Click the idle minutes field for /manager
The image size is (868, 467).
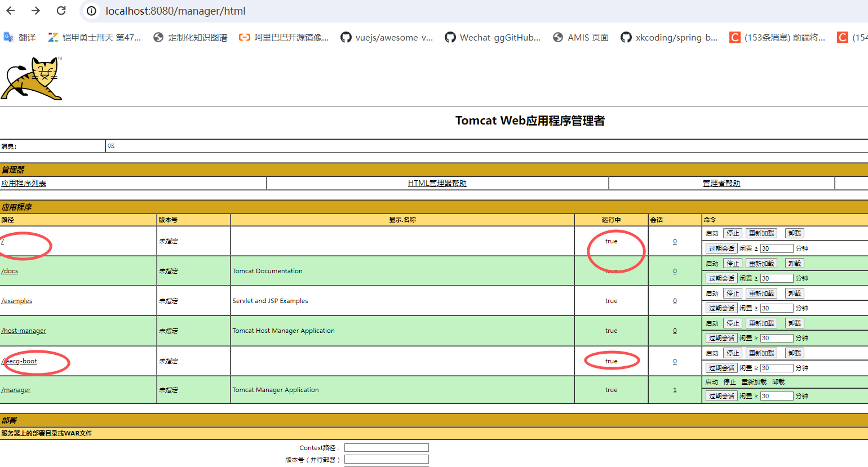(777, 396)
